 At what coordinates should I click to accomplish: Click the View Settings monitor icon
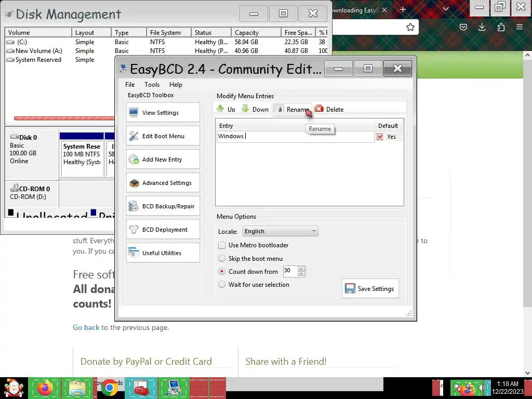pos(134,112)
